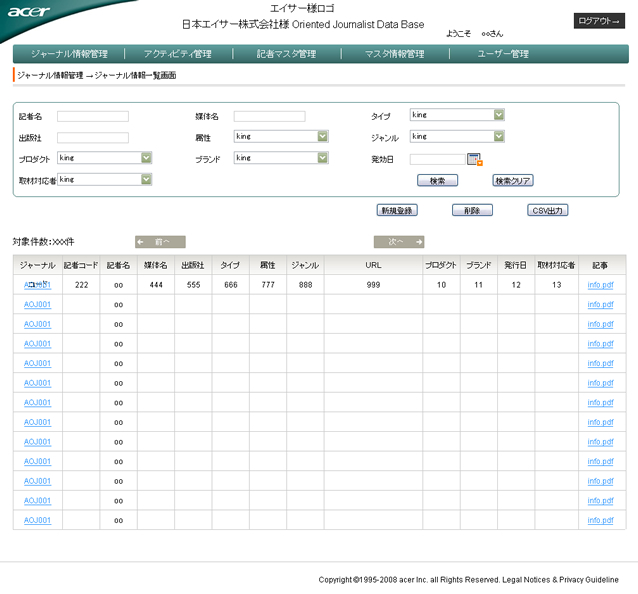Click the ジャーナル column header
The image size is (638, 594).
(x=37, y=265)
